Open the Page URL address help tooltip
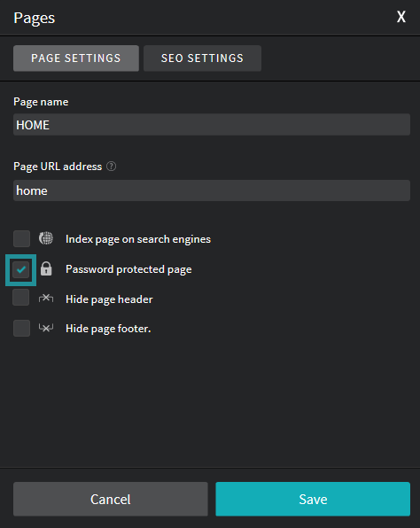Viewport: 420px width, 528px height. (x=111, y=167)
